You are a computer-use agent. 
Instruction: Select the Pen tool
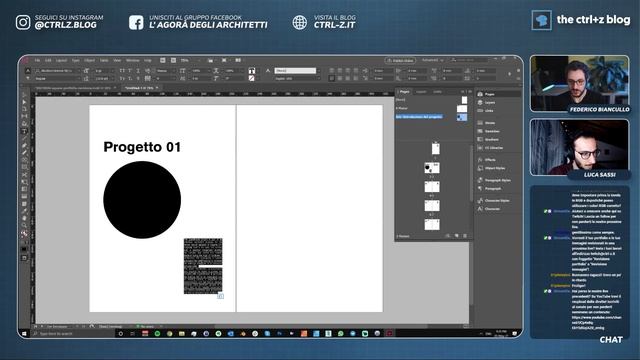[24, 145]
